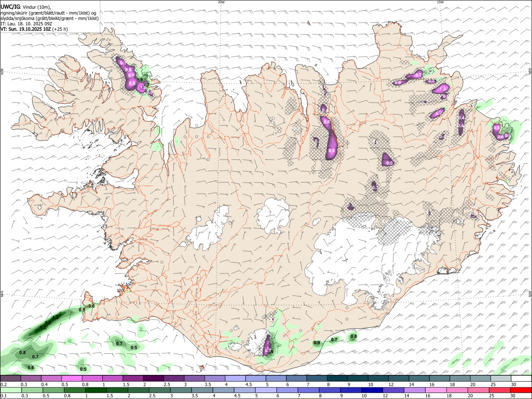Pick the lower legend swatch between 20 and 25

(x=478, y=390)
